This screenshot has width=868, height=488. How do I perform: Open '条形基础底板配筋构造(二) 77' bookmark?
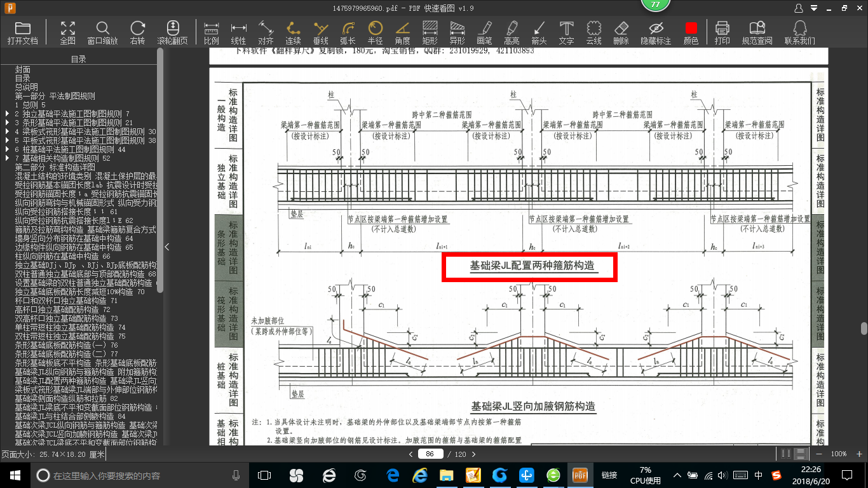(67, 354)
